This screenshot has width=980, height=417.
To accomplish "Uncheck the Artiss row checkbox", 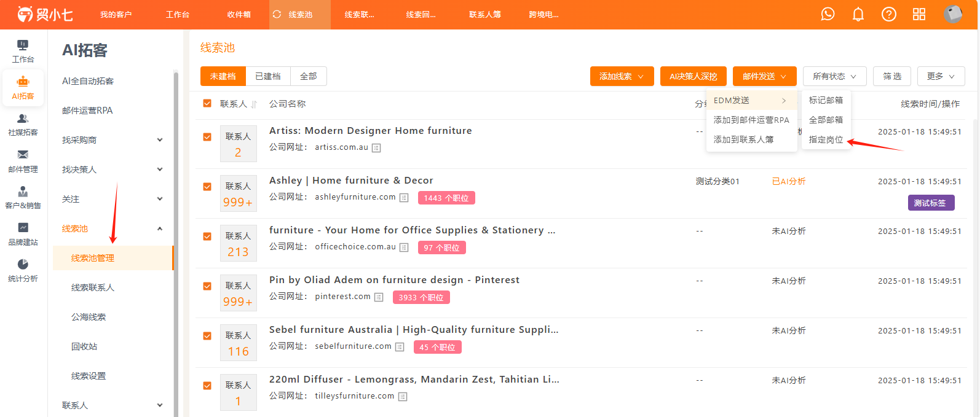I will click(207, 137).
